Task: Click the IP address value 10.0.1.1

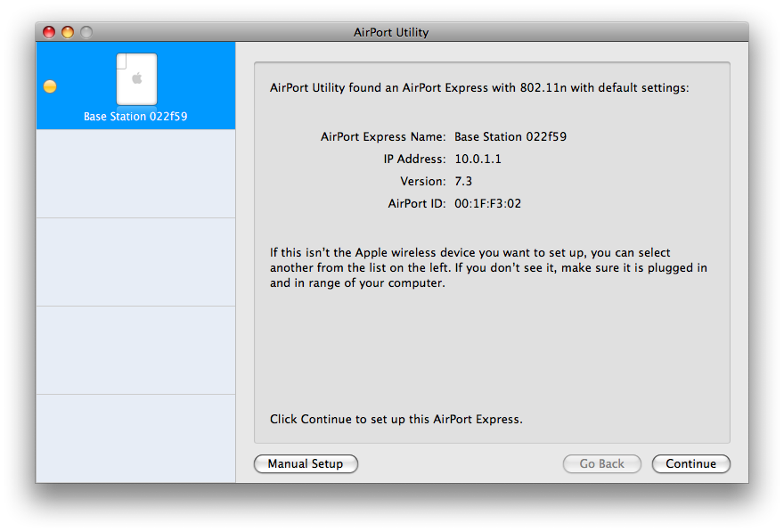Action: click(x=477, y=160)
